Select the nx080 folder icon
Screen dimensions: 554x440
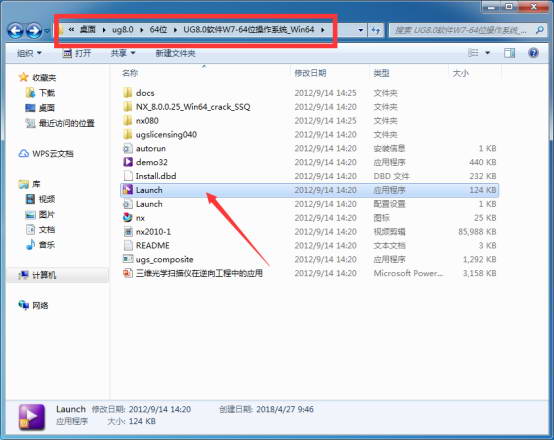pyautogui.click(x=128, y=121)
